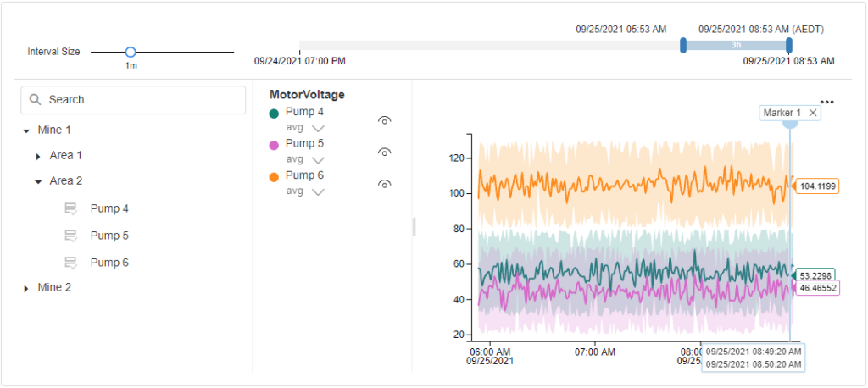Click the Pump 5 asset icon in tree
This screenshot has height=388, width=868.
pos(71,236)
